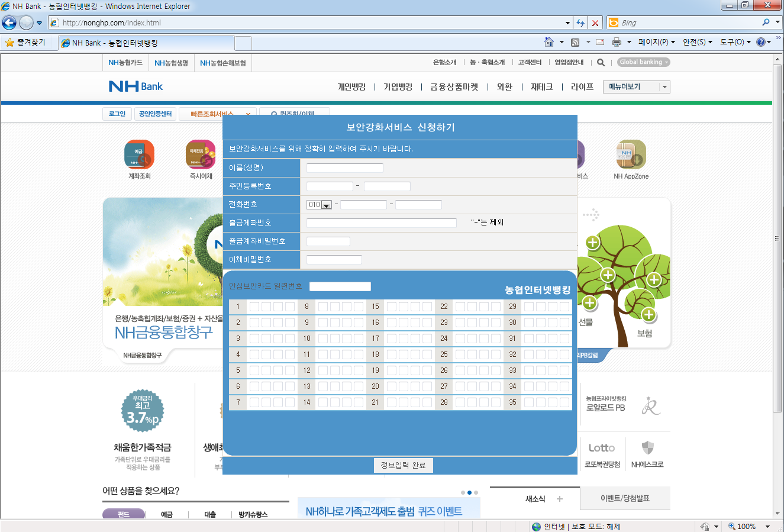Open the site search magnifier icon
Image resolution: width=784 pixels, height=532 pixels.
coord(600,62)
